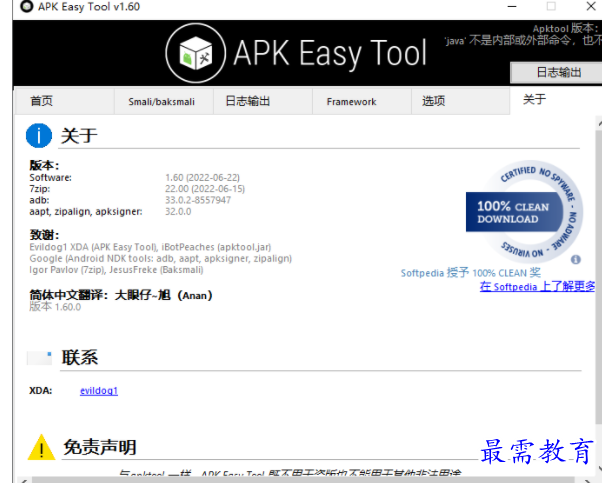Click the 日志输出 button in header
This screenshot has width=602, height=483.
pyautogui.click(x=557, y=72)
